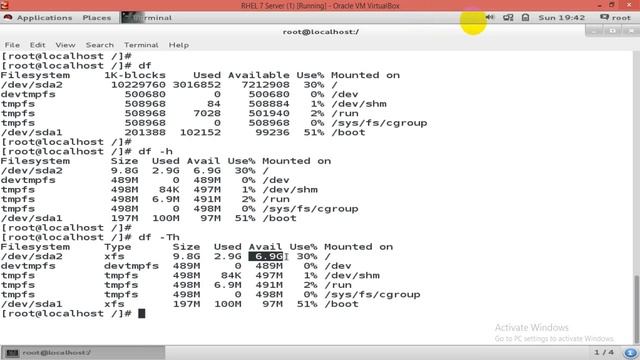Click 10229760 in 1K-blocks column
640x360 pixels.
138,85
